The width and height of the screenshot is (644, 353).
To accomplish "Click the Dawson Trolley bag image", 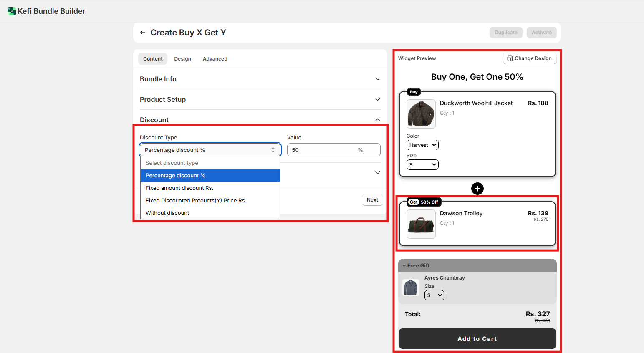I will coord(421,224).
